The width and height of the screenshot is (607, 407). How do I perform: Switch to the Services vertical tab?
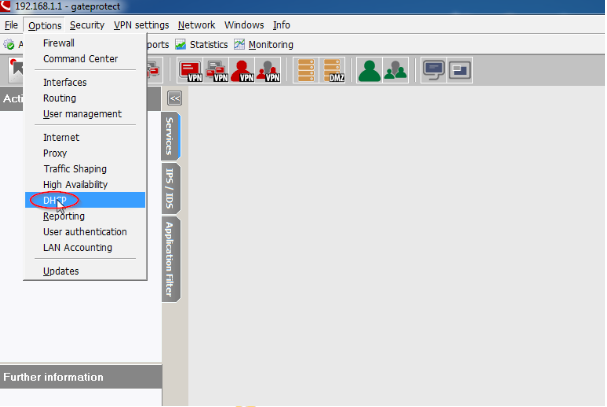pyautogui.click(x=171, y=136)
